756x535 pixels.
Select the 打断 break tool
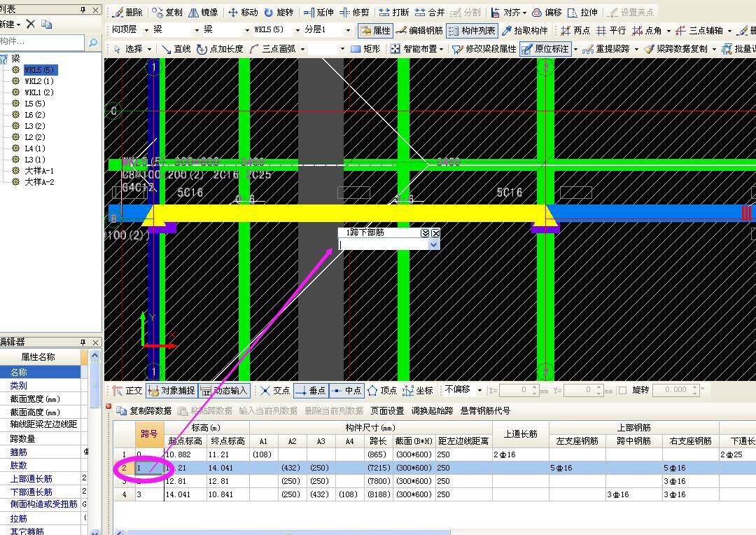pos(394,12)
